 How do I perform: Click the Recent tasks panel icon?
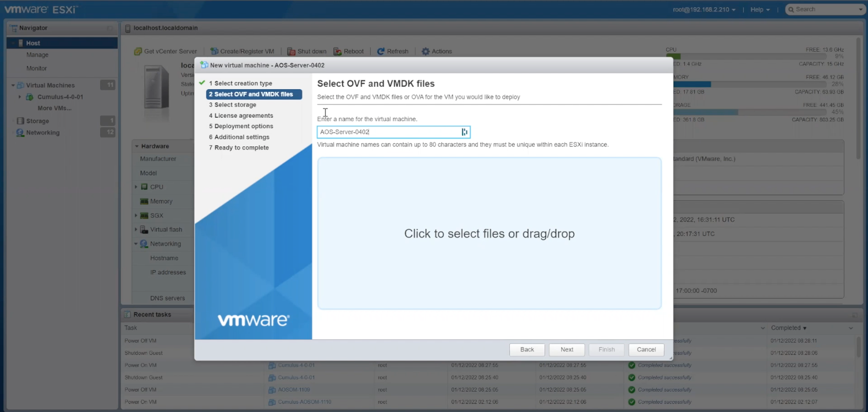point(128,315)
